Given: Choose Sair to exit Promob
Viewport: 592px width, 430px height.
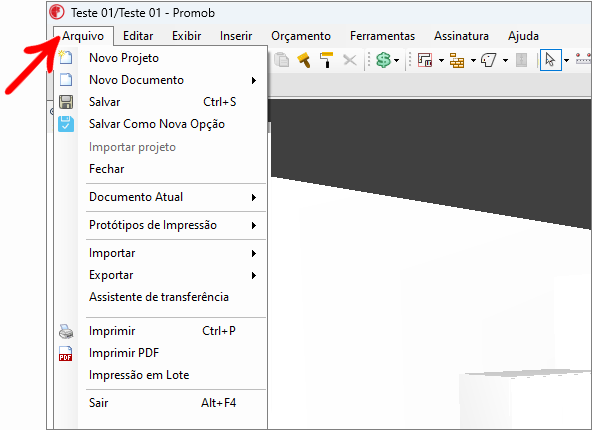Looking at the screenshot, I should click(x=160, y=403).
